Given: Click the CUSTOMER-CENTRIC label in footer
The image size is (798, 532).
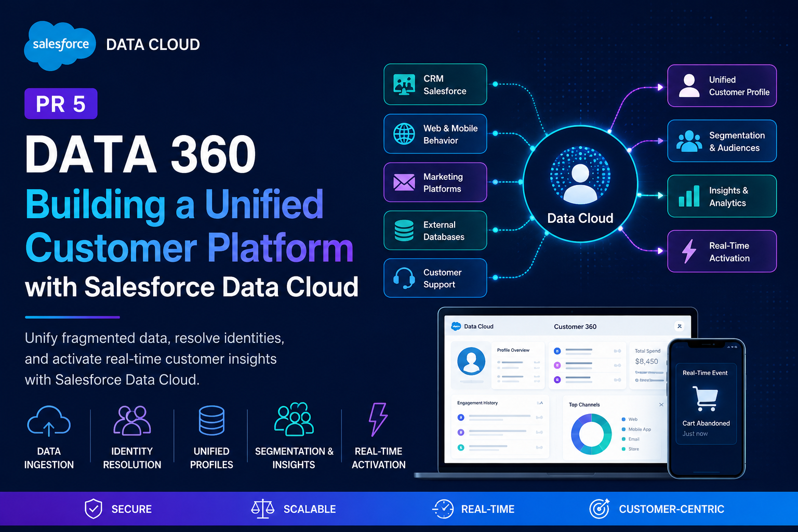Looking at the screenshot, I should [x=671, y=509].
